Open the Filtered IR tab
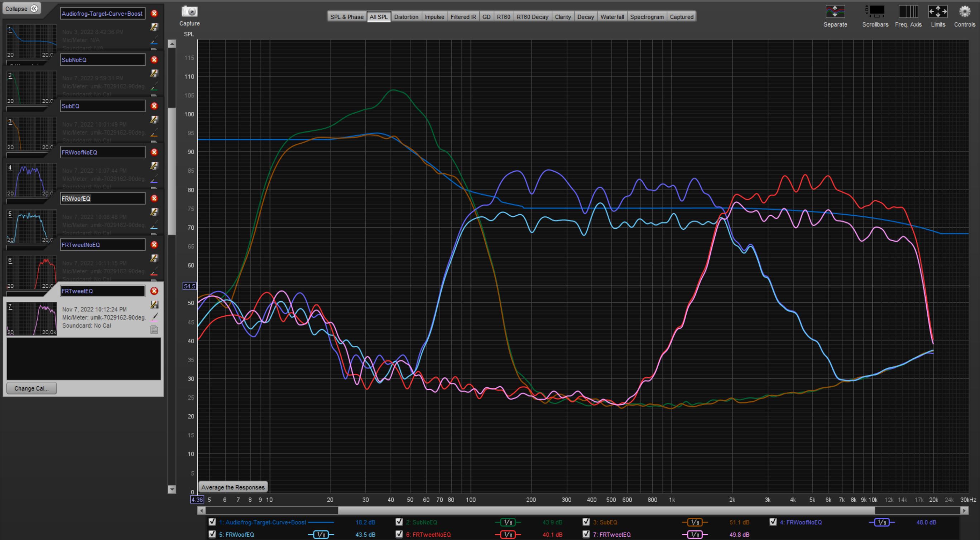 [463, 17]
